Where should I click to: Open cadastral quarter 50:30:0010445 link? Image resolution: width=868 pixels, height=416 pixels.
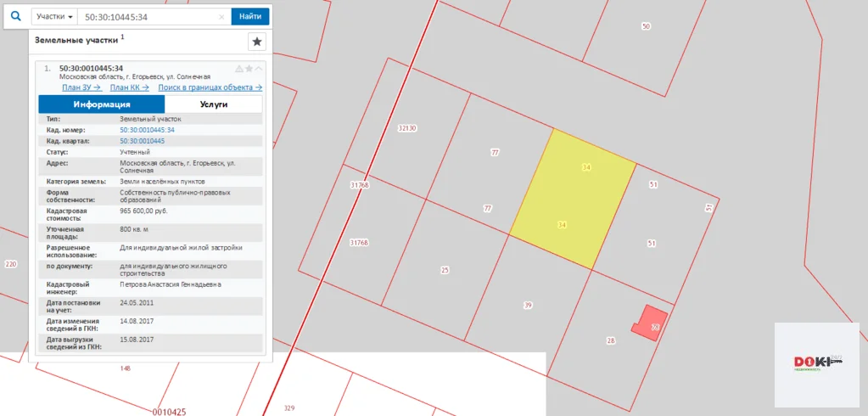pyautogui.click(x=142, y=141)
